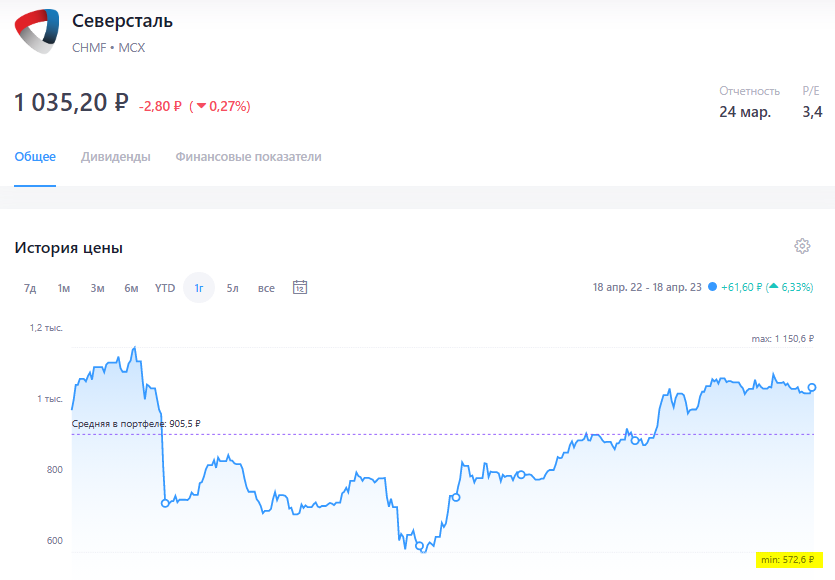Click the 600 axis label
This screenshot has height=580, width=835.
coord(55,541)
